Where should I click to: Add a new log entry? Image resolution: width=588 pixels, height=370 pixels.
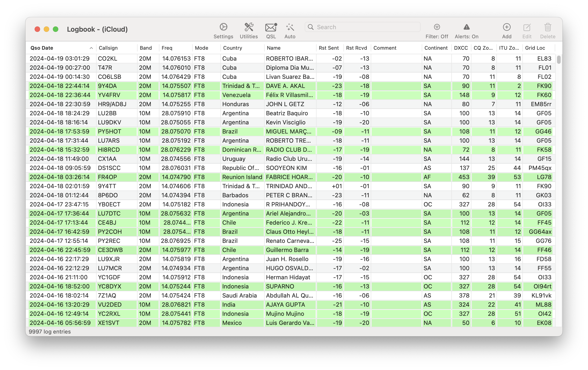click(506, 27)
